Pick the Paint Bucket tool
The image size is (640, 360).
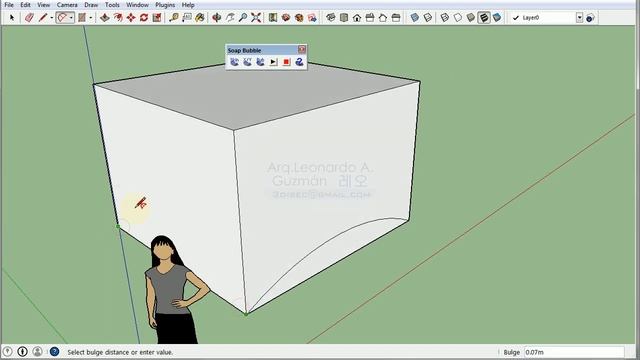200,18
